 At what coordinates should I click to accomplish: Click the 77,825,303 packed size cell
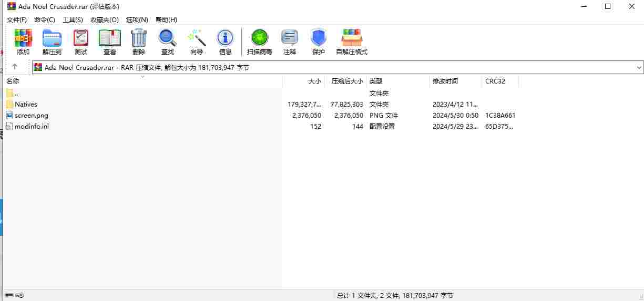click(x=347, y=104)
